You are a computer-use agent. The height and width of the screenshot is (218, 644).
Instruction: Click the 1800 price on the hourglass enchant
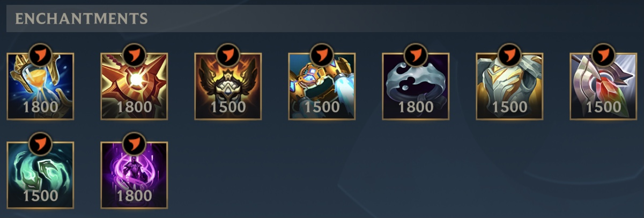tap(40, 107)
